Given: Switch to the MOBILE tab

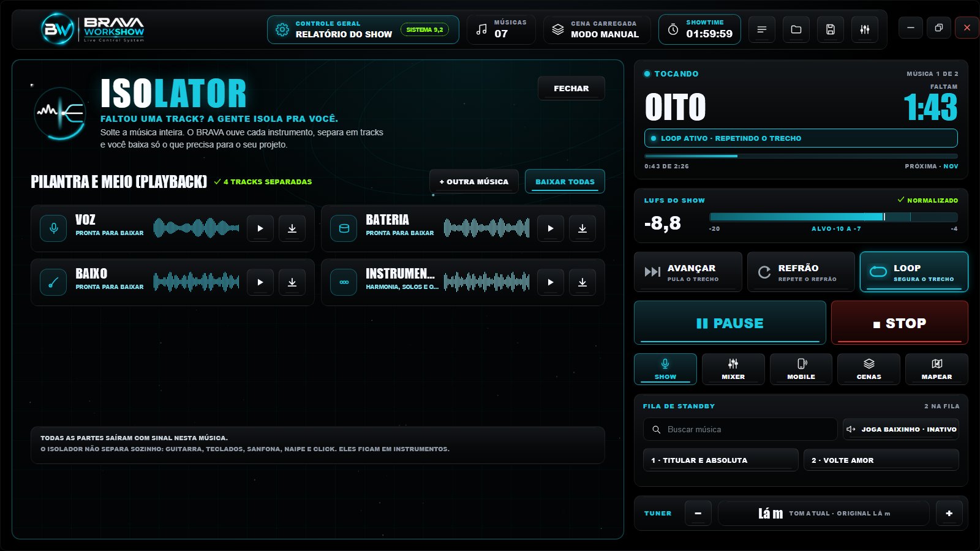Looking at the screenshot, I should click(x=801, y=369).
